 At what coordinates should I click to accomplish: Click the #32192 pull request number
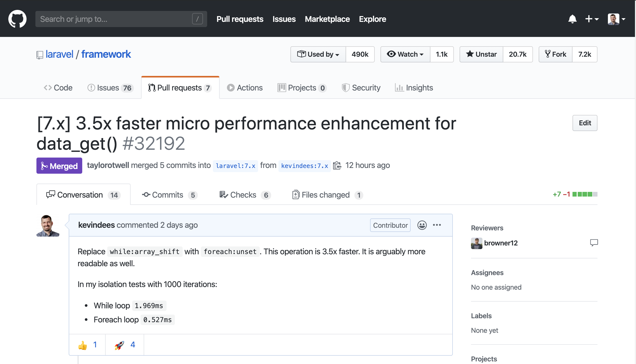154,143
